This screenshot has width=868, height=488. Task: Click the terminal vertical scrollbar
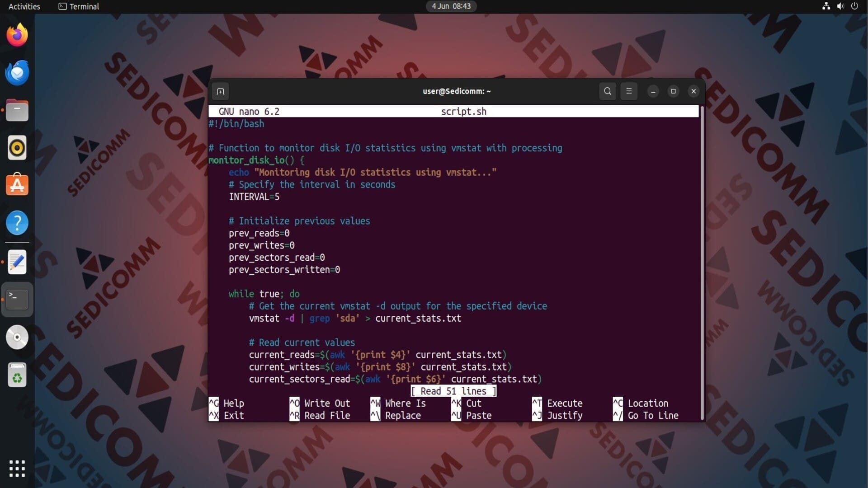(x=702, y=262)
